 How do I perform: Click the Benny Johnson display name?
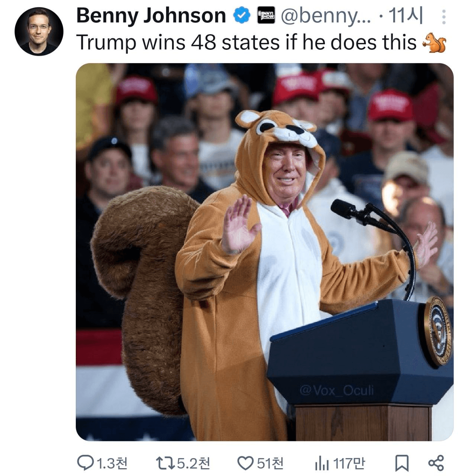click(151, 16)
